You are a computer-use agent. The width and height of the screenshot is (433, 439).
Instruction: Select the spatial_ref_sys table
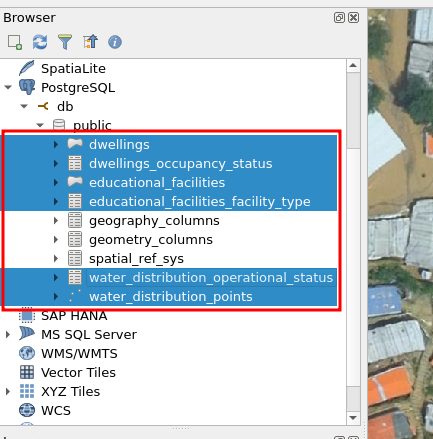tap(136, 259)
